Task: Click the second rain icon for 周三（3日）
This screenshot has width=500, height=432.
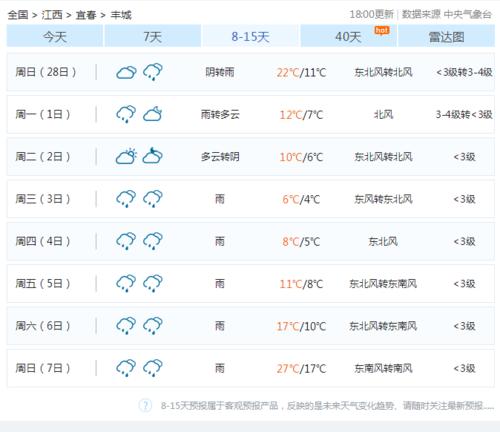Action: (153, 199)
